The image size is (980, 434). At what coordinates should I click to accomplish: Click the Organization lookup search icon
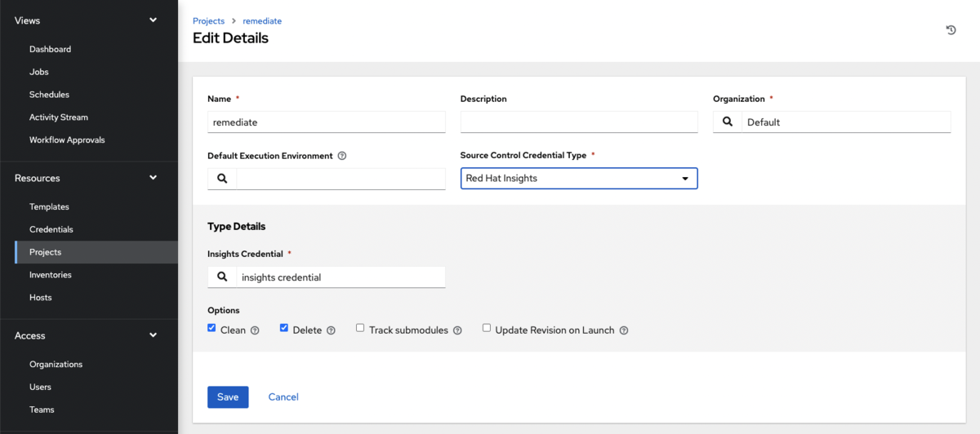click(x=728, y=122)
